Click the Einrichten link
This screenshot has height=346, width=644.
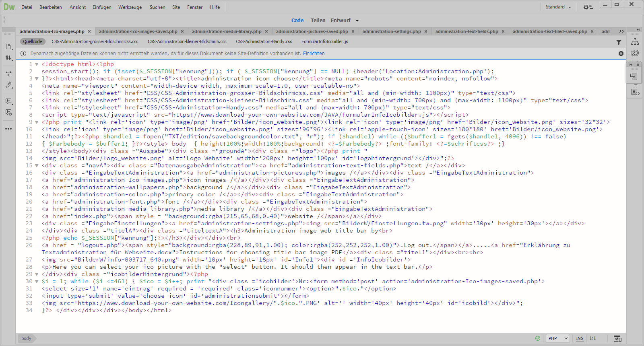314,54
